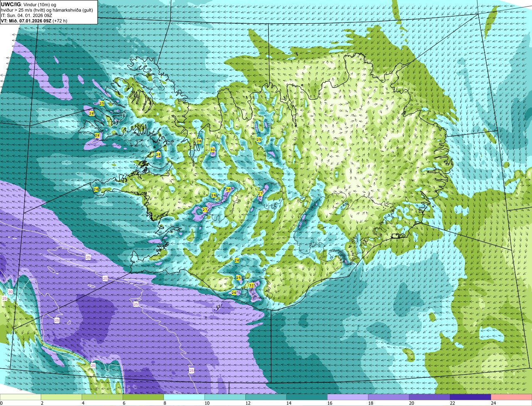Screen dimensions: 532x406
Task: Pick the pink above-24 m/s scale swatch
Action: point(512,397)
